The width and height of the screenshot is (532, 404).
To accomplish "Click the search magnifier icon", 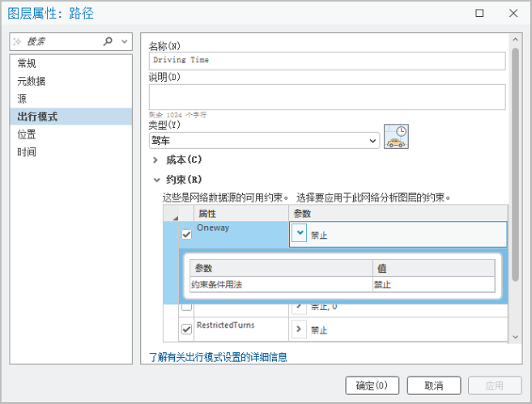I will pos(109,41).
